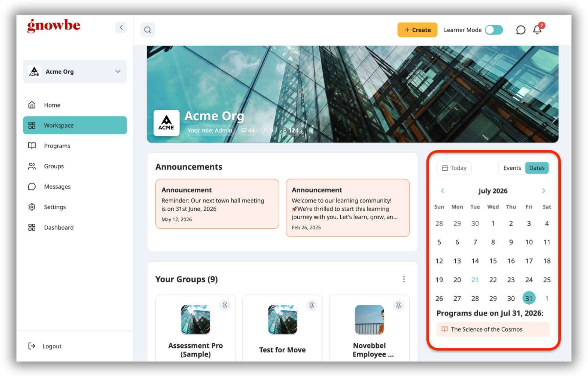Select Workspace in the sidebar
Image resolution: width=588 pixels, height=379 pixels.
pyautogui.click(x=75, y=125)
